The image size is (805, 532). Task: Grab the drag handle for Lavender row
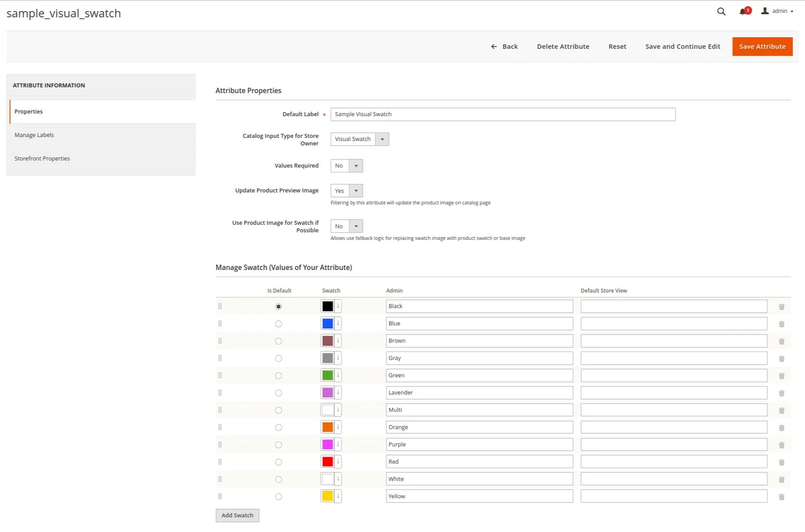[220, 393]
